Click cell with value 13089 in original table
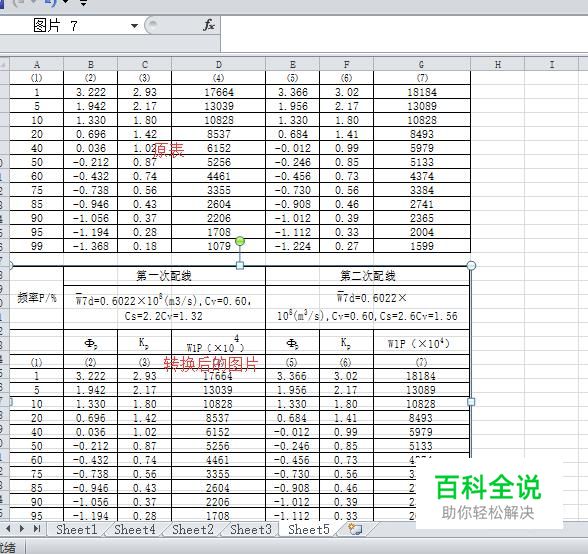Screen dimensions: 588x554 click(422, 106)
